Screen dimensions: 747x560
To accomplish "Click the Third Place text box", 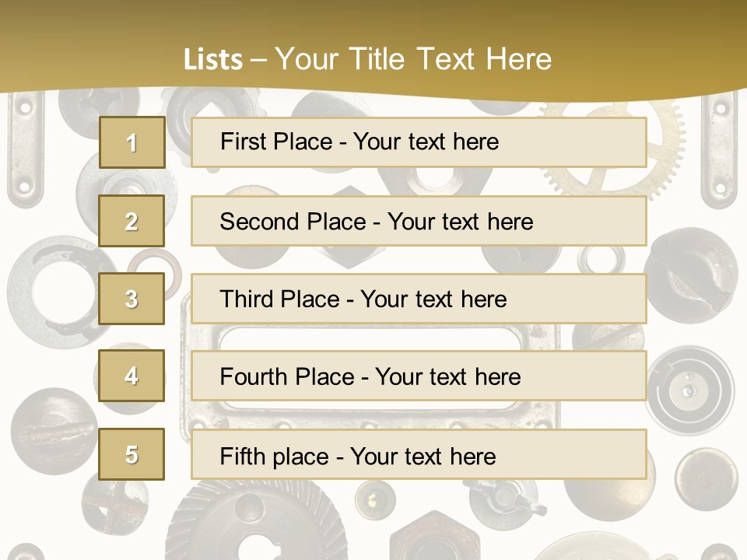I will point(419,299).
